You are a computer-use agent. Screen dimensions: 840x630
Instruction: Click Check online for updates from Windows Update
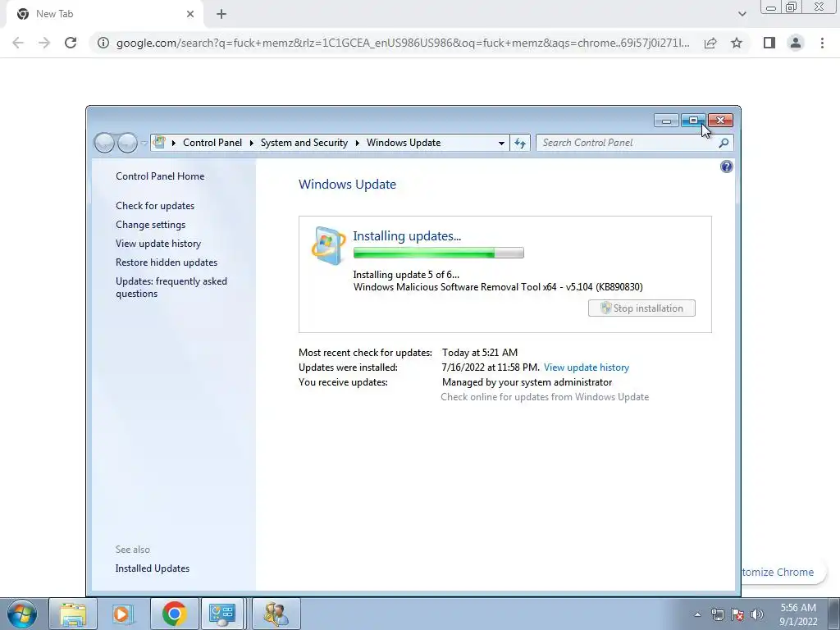(545, 397)
